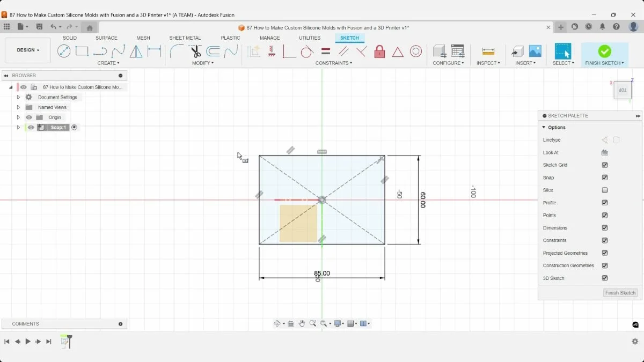Image resolution: width=644 pixels, height=362 pixels.
Task: Switch to the SURFACE tab
Action: pyautogui.click(x=106, y=38)
